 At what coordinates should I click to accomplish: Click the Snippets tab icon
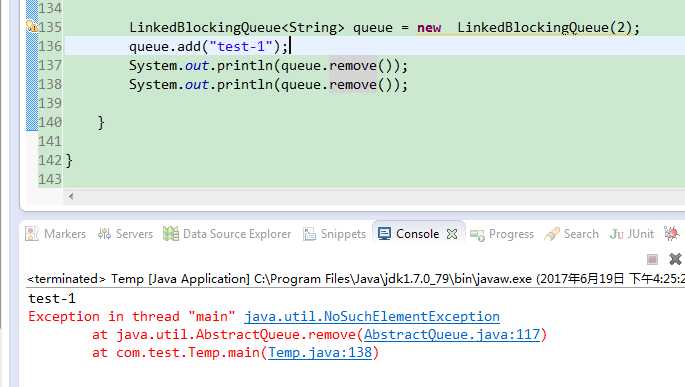click(309, 234)
